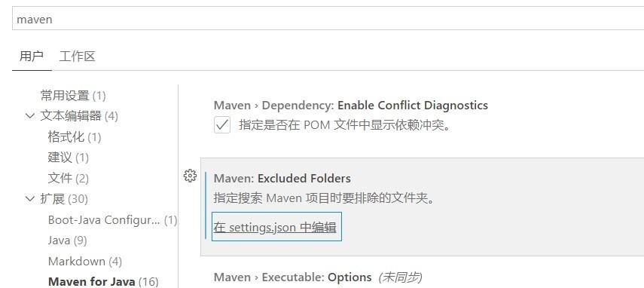644x288 pixels.
Task: Select Maven for Java in extensions
Action: (103, 282)
